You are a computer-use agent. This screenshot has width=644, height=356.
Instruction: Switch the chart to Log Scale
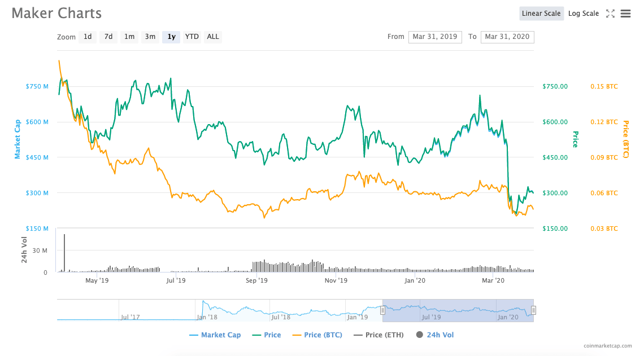pos(584,13)
